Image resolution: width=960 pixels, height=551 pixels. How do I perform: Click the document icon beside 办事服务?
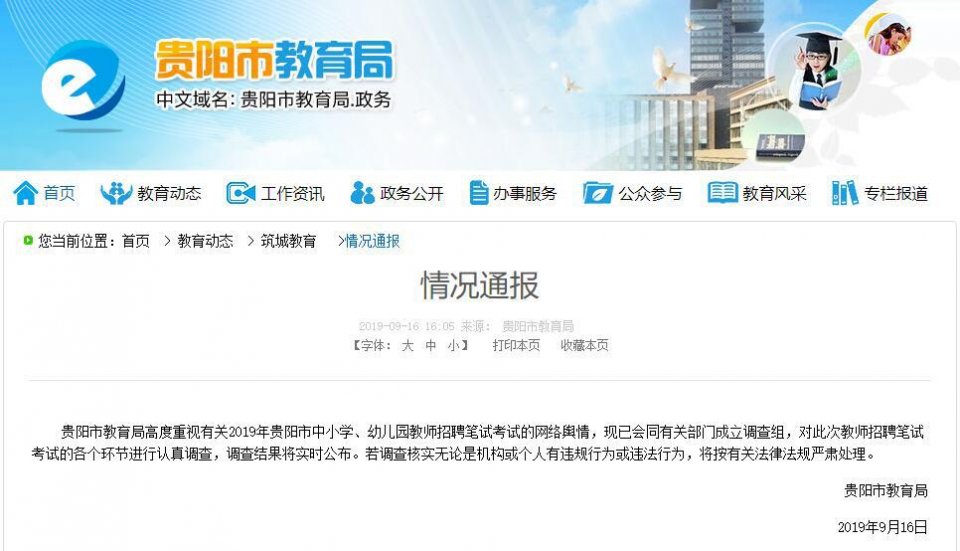pyautogui.click(x=479, y=193)
